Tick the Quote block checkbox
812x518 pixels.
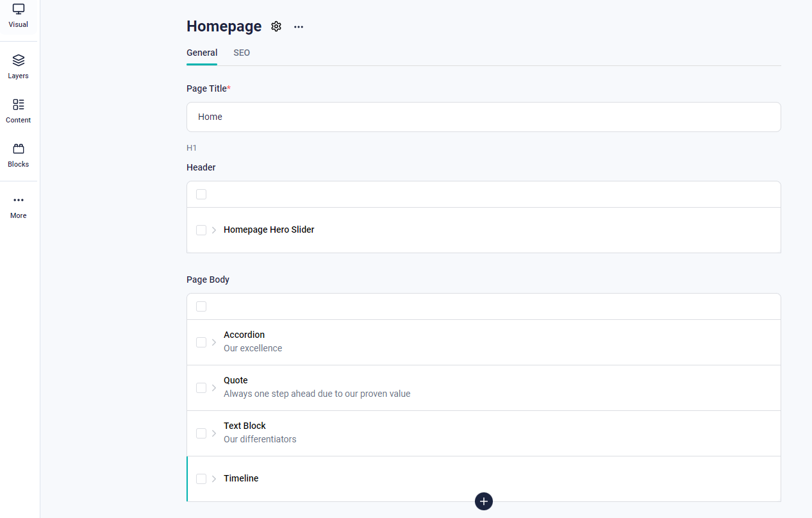pyautogui.click(x=201, y=388)
